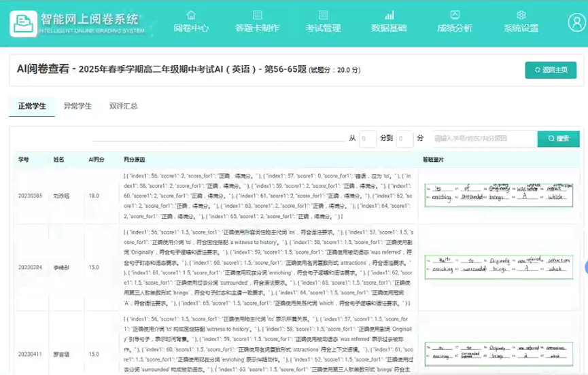Click 系统设置 menu label
This screenshot has width=588, height=375.
pyautogui.click(x=521, y=28)
